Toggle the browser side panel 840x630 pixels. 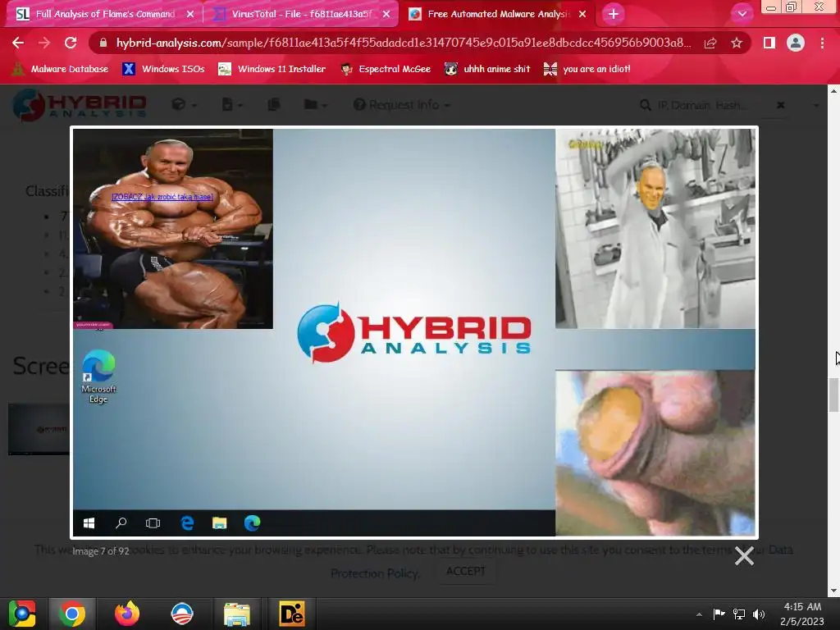[769, 43]
